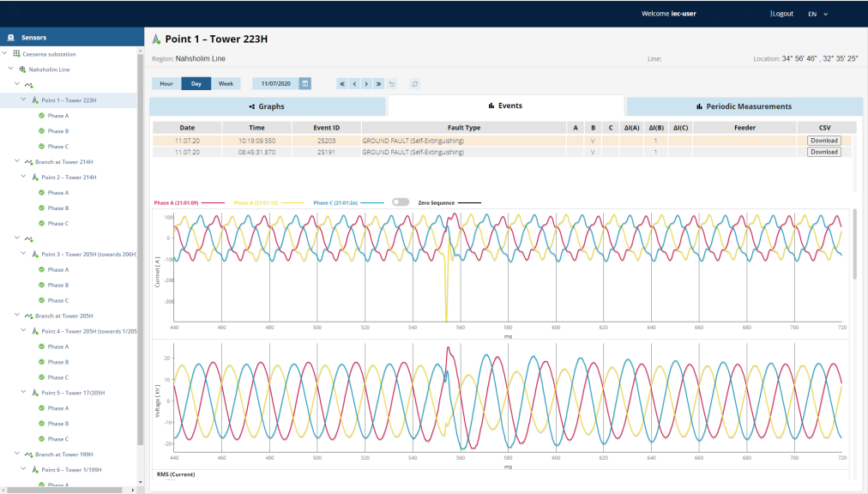Click the Phase A red legend line
The height and width of the screenshot is (494, 868).
coord(214,203)
